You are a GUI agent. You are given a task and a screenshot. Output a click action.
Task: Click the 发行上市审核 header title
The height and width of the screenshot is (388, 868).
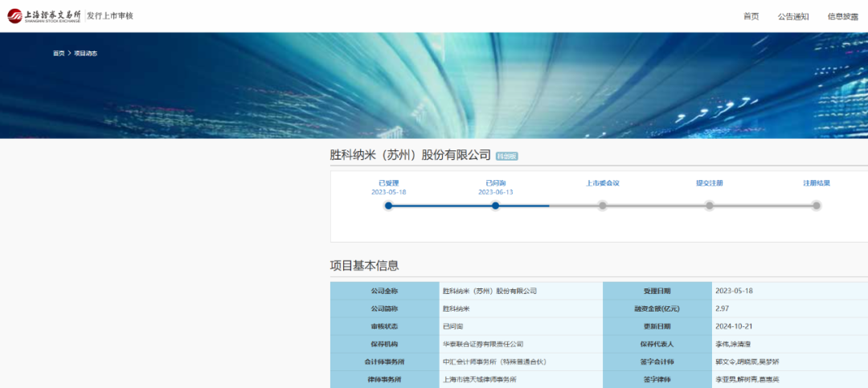pyautogui.click(x=110, y=16)
